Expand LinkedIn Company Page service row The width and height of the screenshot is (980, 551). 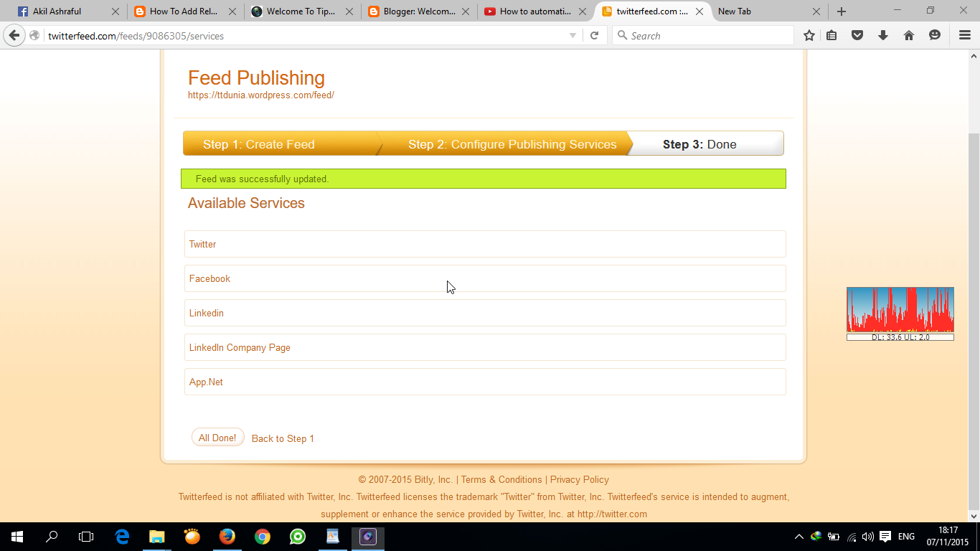(485, 347)
